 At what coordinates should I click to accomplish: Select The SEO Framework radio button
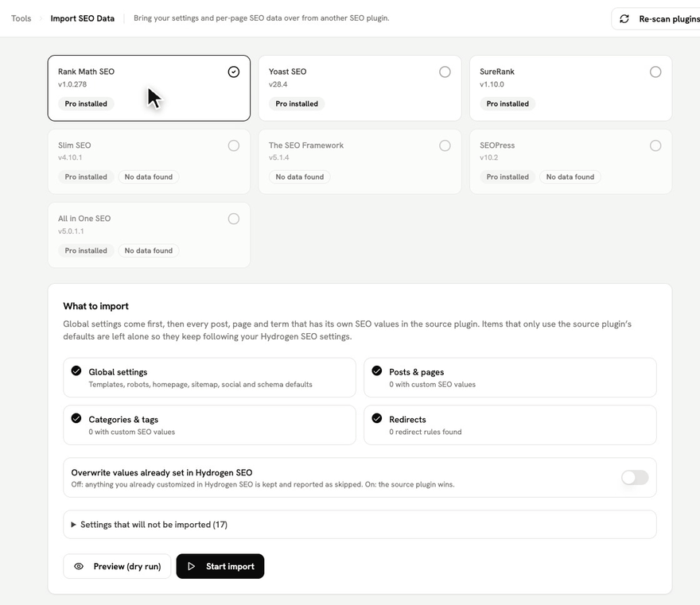coord(445,145)
